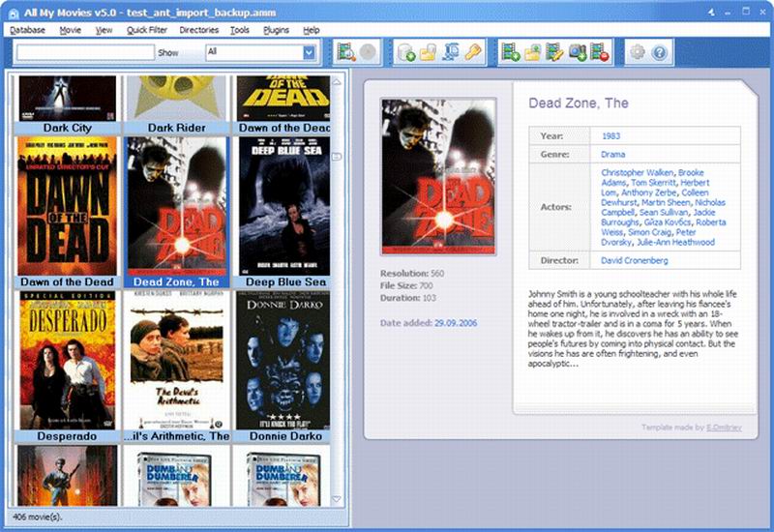The width and height of the screenshot is (774, 532).
Task: Open the settings gear icon
Action: 638,52
